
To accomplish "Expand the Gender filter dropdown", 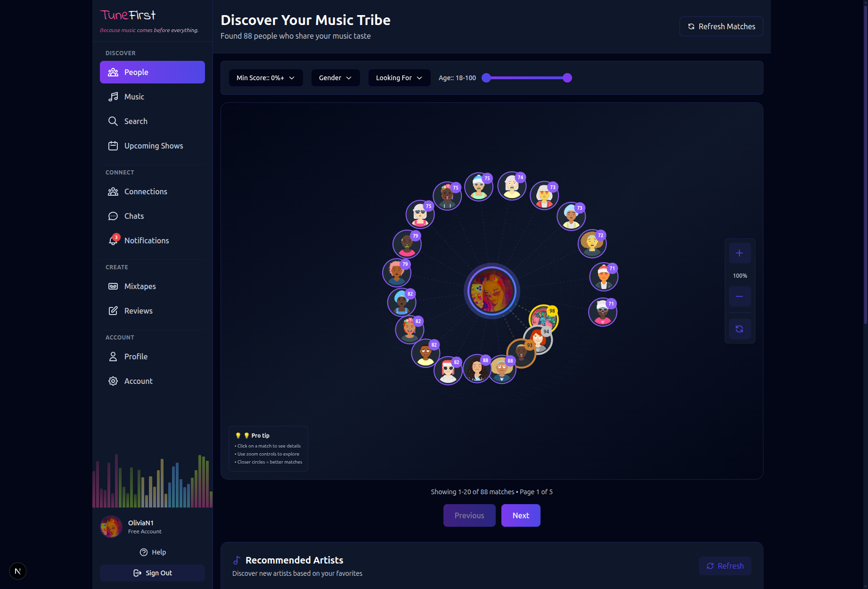I will point(335,78).
